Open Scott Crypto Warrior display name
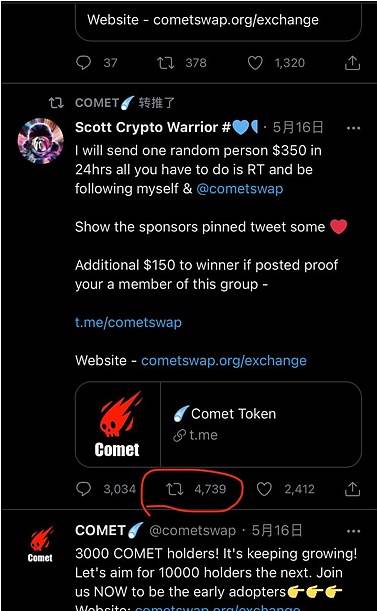The image size is (377, 611). pyautogui.click(x=152, y=127)
